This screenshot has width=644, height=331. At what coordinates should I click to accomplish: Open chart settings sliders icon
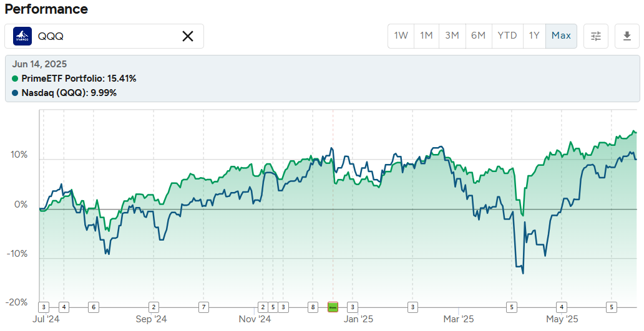595,36
